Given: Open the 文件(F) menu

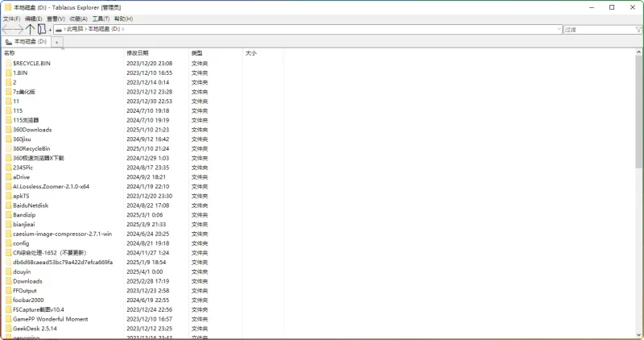Looking at the screenshot, I should 11,19.
